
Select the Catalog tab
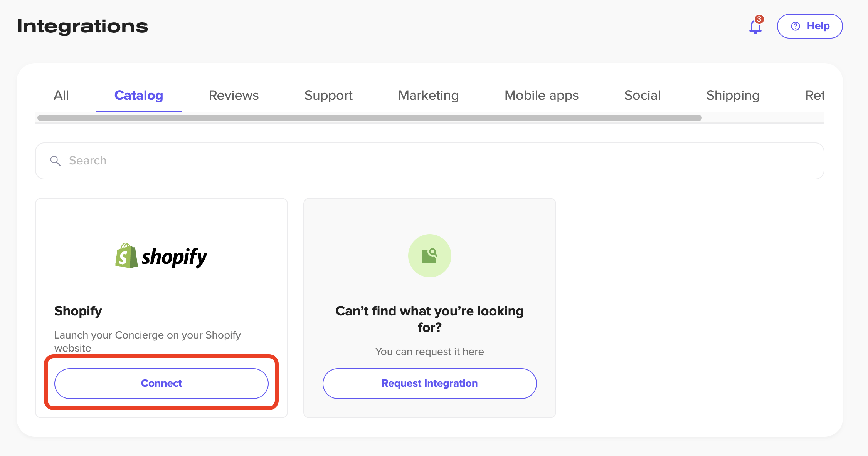(139, 95)
